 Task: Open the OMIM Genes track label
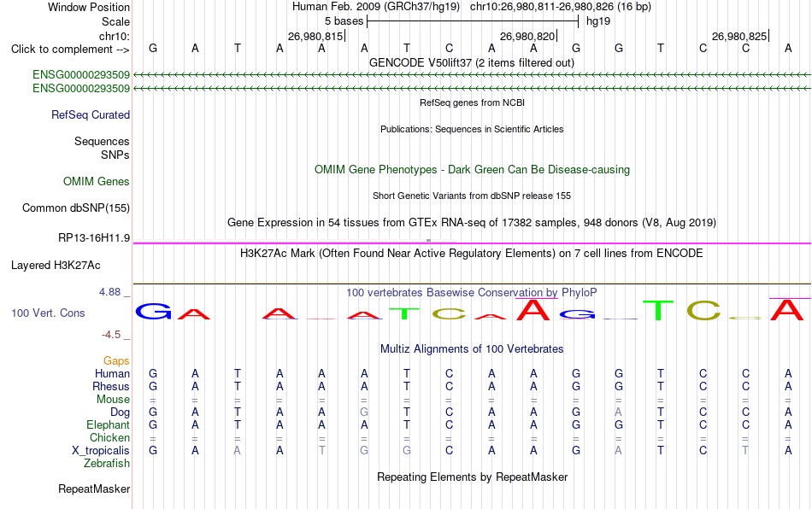coord(97,182)
